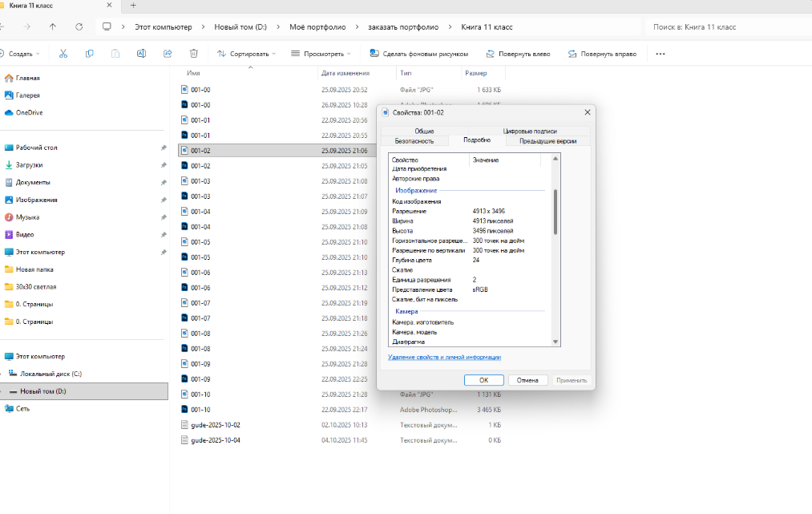The width and height of the screenshot is (812, 514).
Task: Select the Подробно tab
Action: 476,140
